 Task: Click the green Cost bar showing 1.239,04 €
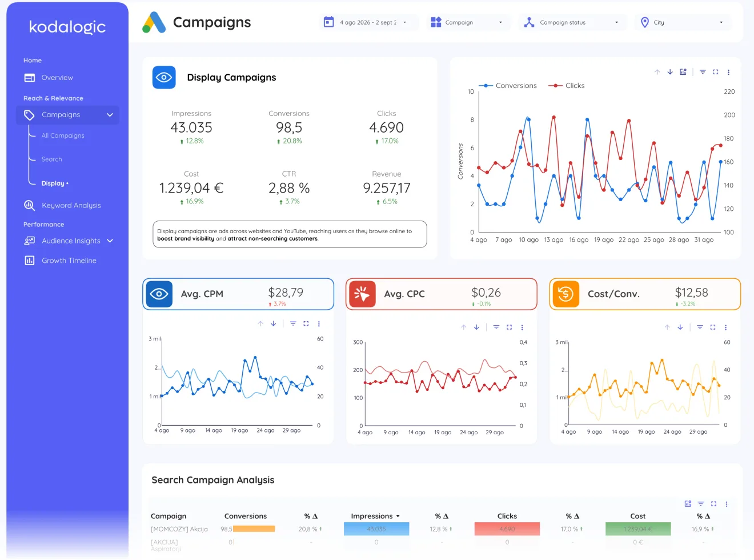638,529
